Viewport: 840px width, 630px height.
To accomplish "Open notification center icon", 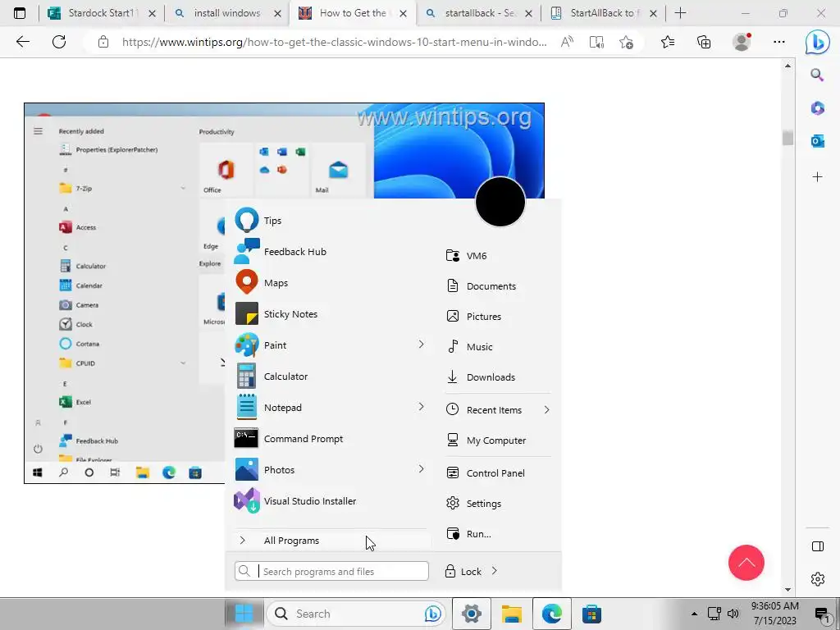I will [822, 614].
